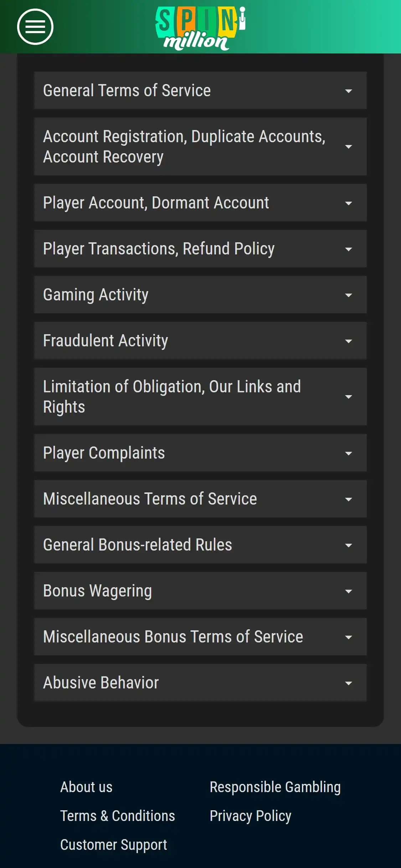
Task: Click the Abusive Behavior dropdown arrow
Action: (x=348, y=683)
